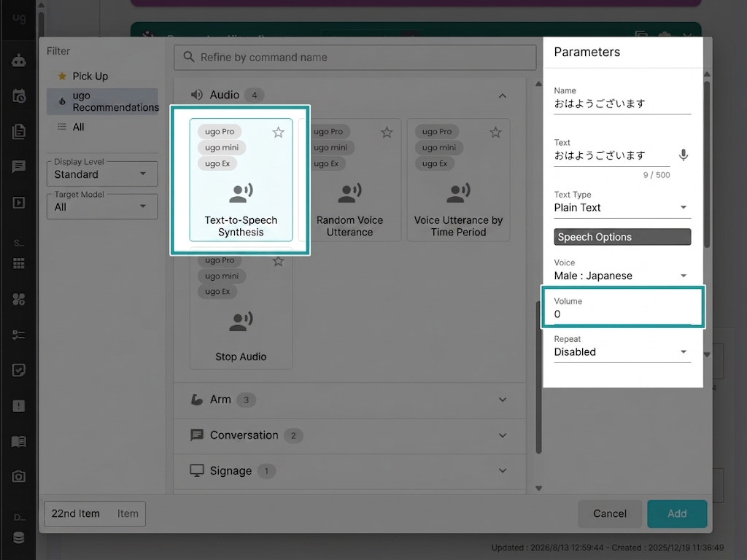Click the Audio speaker category icon
This screenshot has height=560, width=747.
(196, 95)
